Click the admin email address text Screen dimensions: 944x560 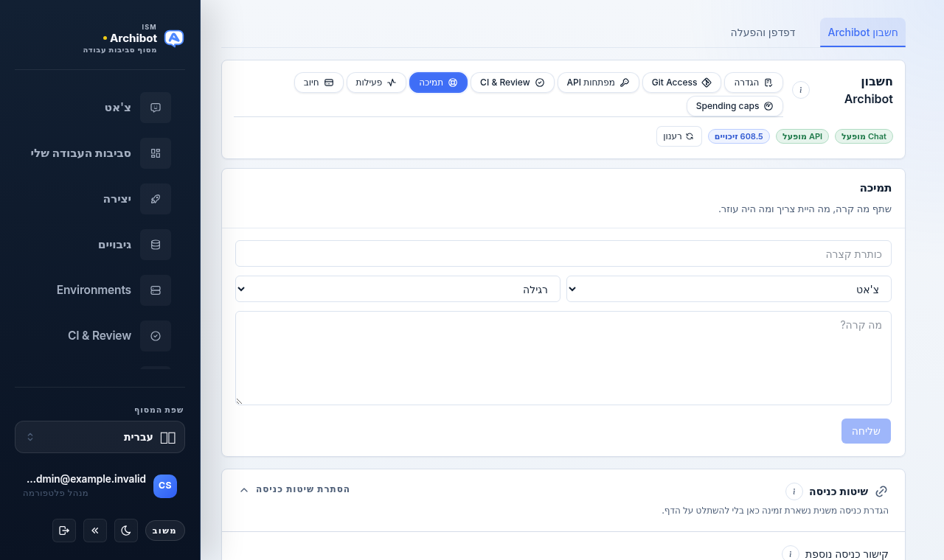click(86, 479)
